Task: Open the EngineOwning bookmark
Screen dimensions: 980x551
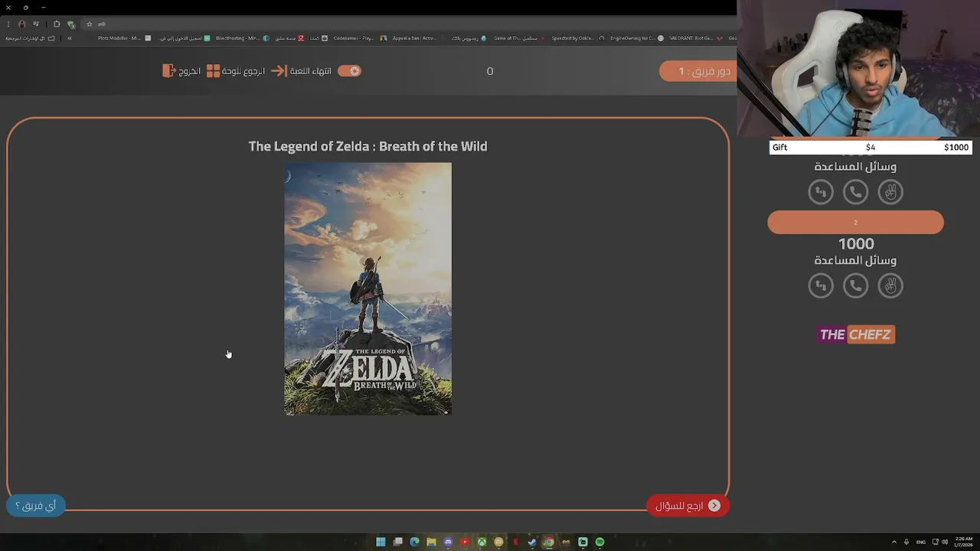Action: coord(637,38)
